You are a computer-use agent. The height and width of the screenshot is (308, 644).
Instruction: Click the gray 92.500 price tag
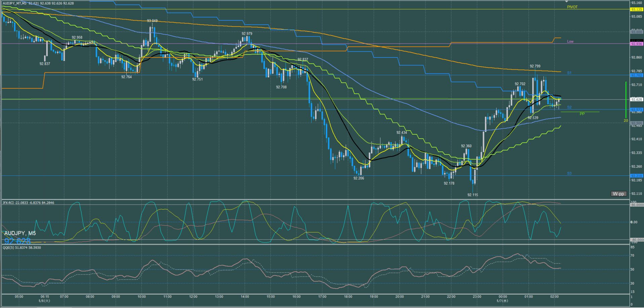pos(637,123)
